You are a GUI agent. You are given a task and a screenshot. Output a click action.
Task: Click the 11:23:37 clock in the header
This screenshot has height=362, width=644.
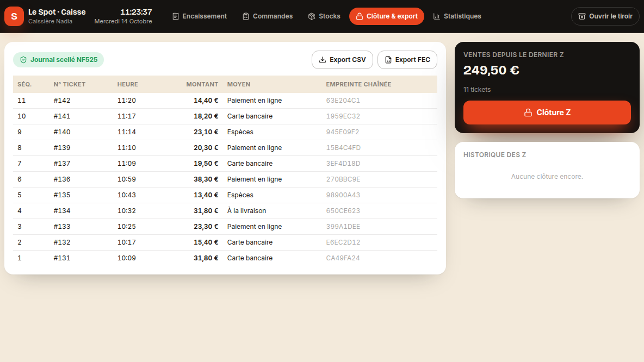point(136,13)
